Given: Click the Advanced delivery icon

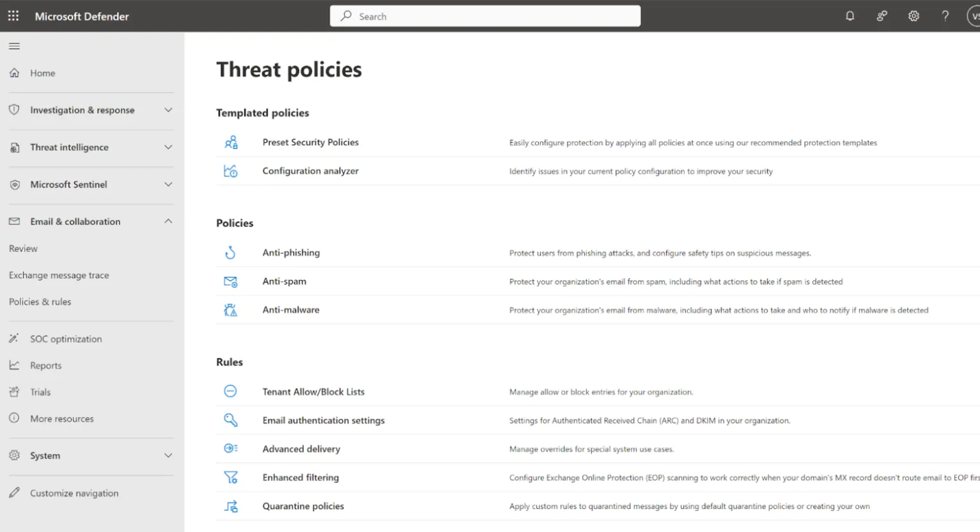Looking at the screenshot, I should (x=231, y=448).
